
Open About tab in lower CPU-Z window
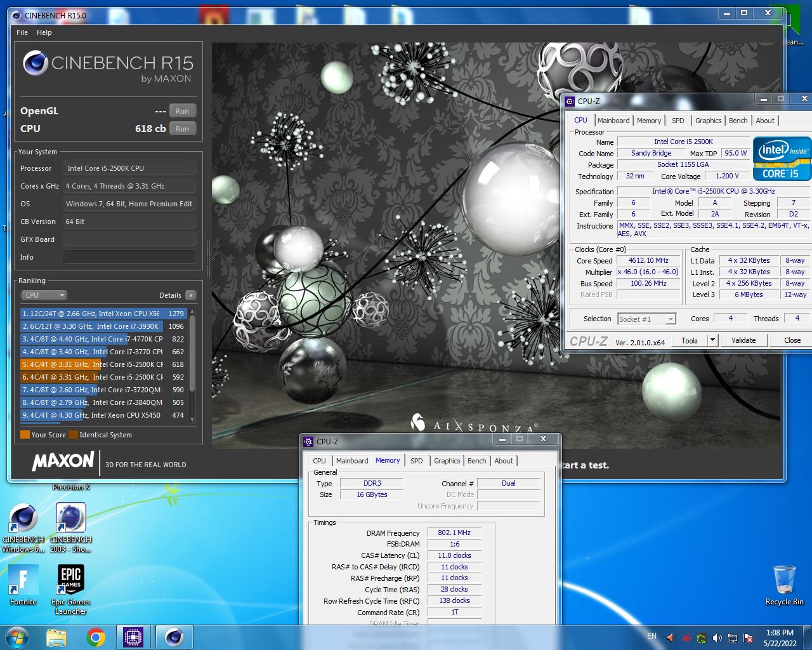(504, 461)
